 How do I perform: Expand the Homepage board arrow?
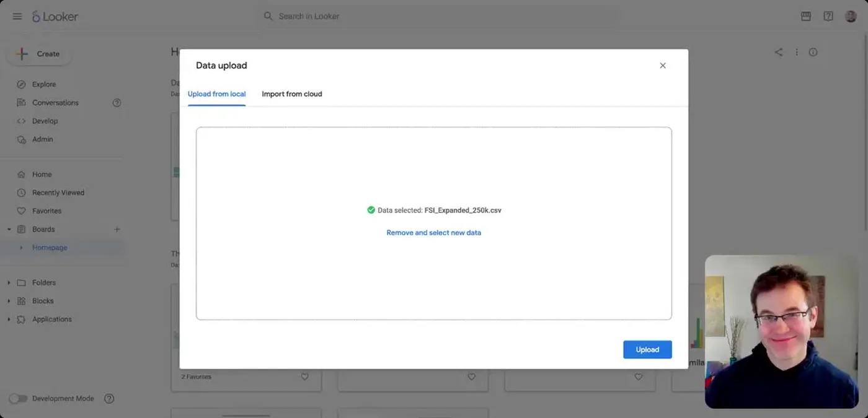(21, 248)
